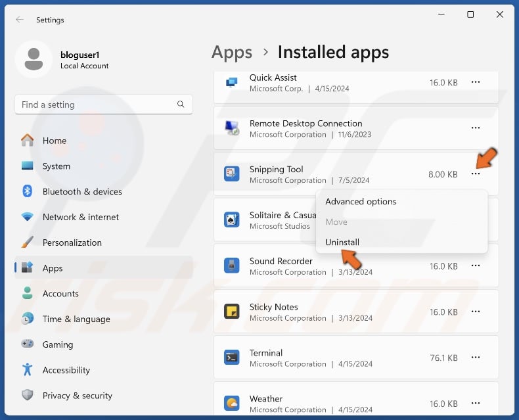Screen dimensions: 519x420
Task: Open the System settings page
Action: [104, 166]
